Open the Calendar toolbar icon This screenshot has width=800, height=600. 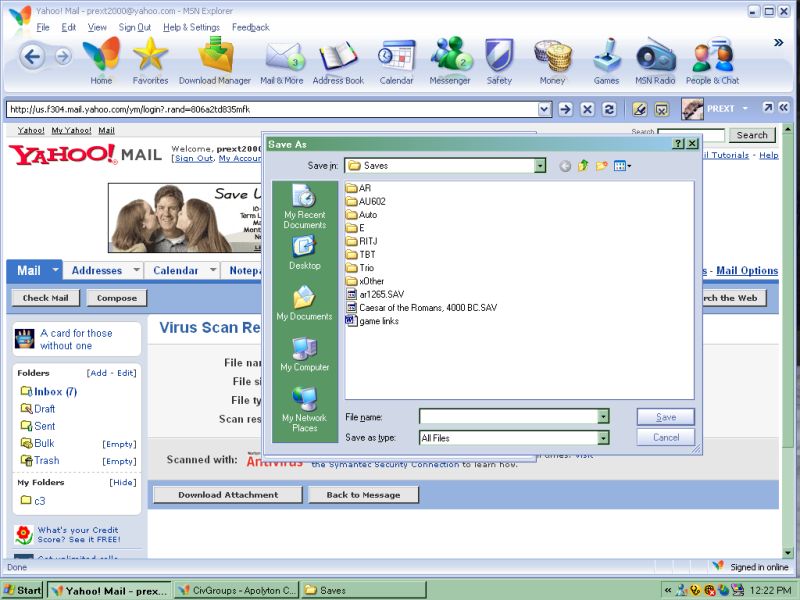point(396,56)
